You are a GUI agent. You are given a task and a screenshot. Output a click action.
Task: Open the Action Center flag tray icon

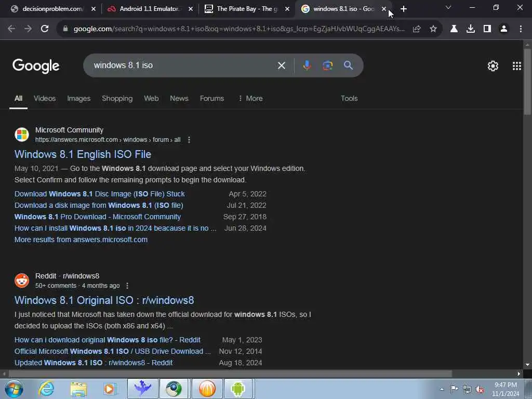454,389
